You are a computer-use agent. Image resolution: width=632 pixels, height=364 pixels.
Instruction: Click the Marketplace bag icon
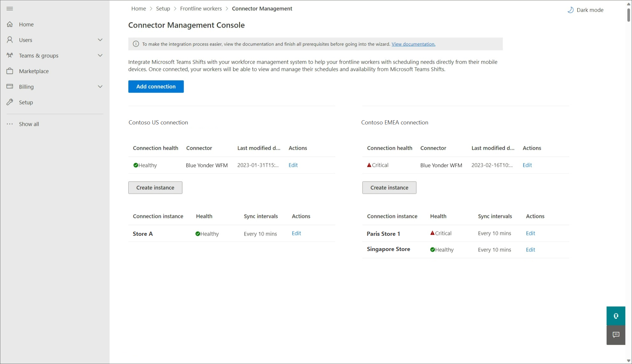(10, 71)
